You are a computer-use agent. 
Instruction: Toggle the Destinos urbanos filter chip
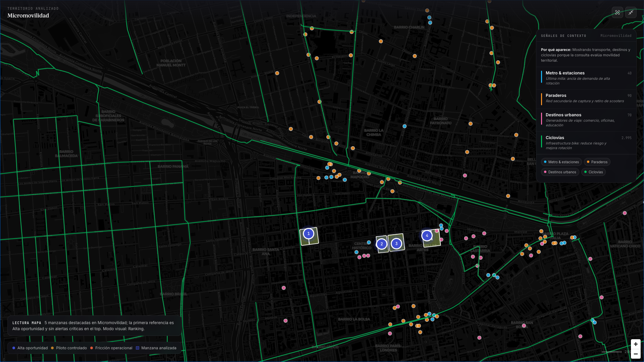click(560, 172)
